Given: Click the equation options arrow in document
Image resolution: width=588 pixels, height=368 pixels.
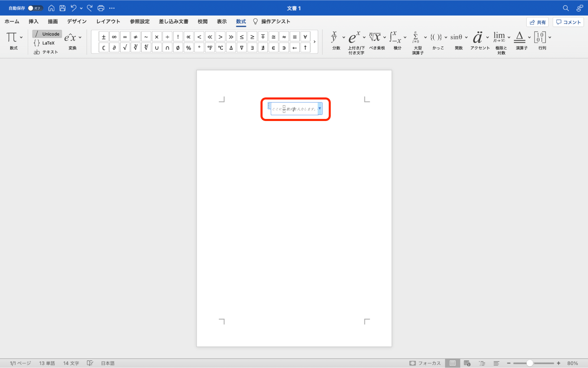Looking at the screenshot, I should (320, 109).
